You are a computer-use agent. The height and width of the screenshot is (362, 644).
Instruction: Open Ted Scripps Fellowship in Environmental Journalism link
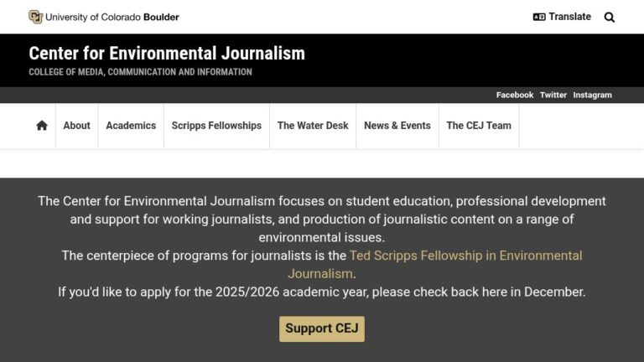click(x=435, y=264)
